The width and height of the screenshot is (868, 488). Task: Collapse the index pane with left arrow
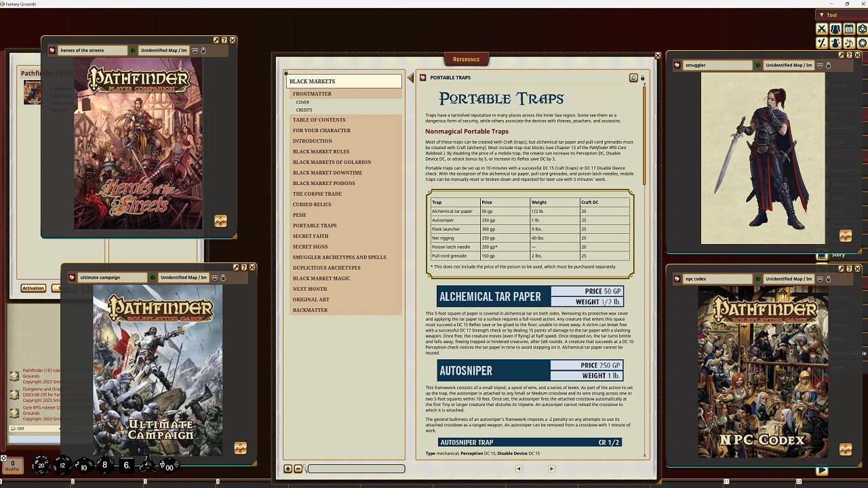(410, 78)
